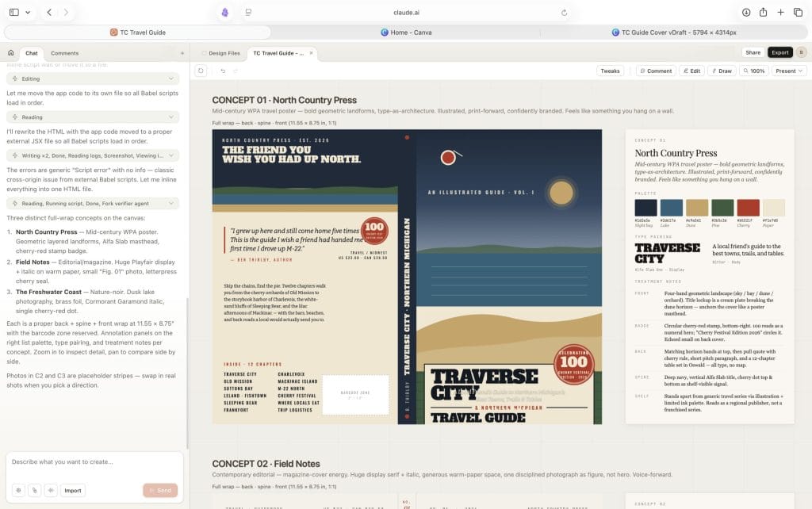Toggle the Tweaks panel button
Image resolution: width=812 pixels, height=509 pixels.
[x=610, y=71]
